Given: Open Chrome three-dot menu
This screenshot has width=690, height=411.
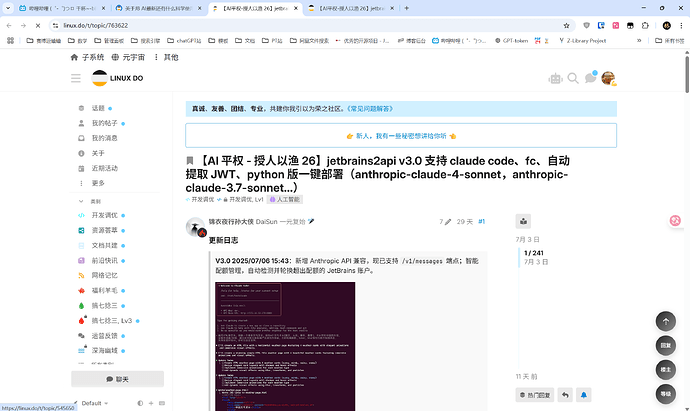Looking at the screenshot, I should click(x=682, y=26).
